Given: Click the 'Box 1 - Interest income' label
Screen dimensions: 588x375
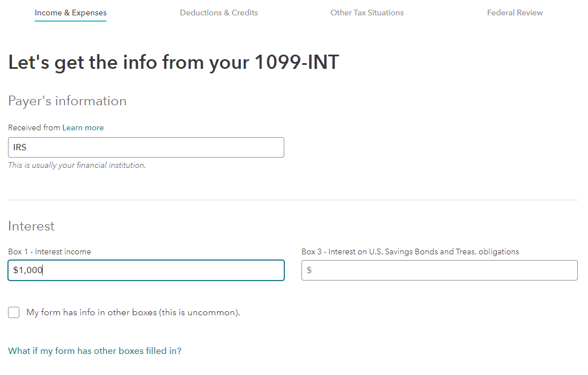Looking at the screenshot, I should click(x=50, y=252).
